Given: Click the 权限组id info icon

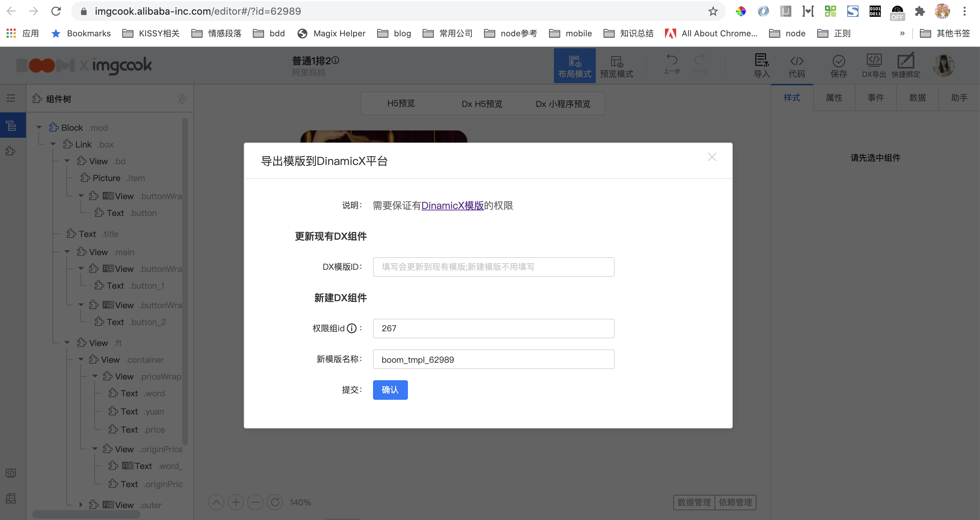Looking at the screenshot, I should pyautogui.click(x=352, y=328).
